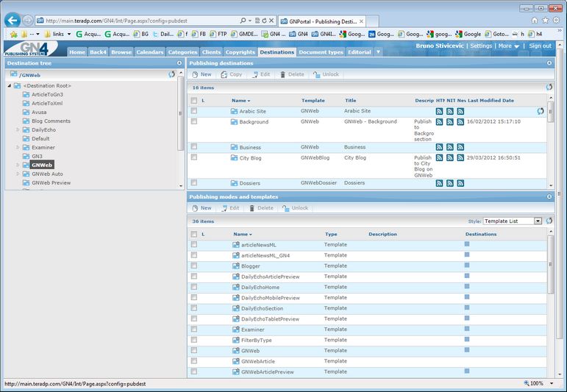Open browser home page icon
This screenshot has width=567, height=392.
pos(535,21)
